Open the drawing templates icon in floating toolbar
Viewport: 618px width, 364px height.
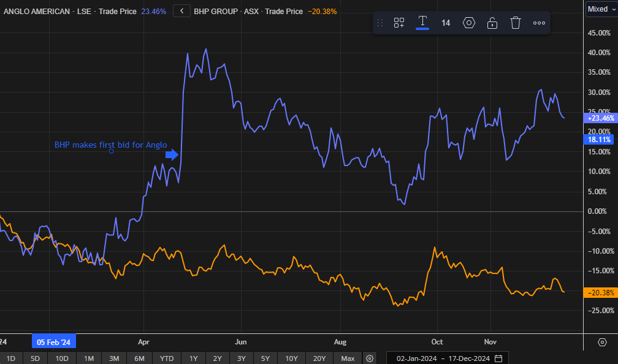point(399,23)
